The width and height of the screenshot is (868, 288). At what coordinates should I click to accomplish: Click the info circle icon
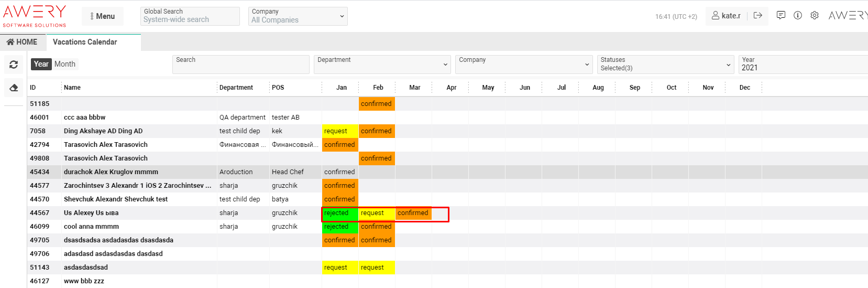point(797,16)
